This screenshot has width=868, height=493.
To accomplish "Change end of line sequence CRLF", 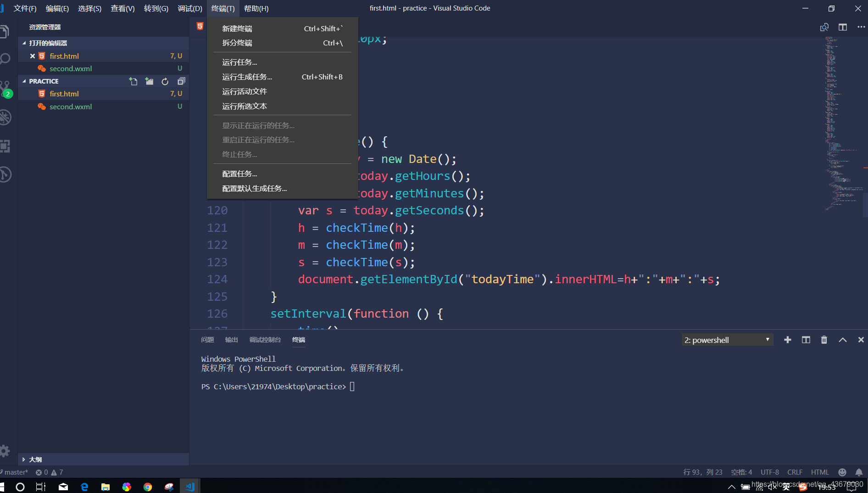I will tap(795, 472).
